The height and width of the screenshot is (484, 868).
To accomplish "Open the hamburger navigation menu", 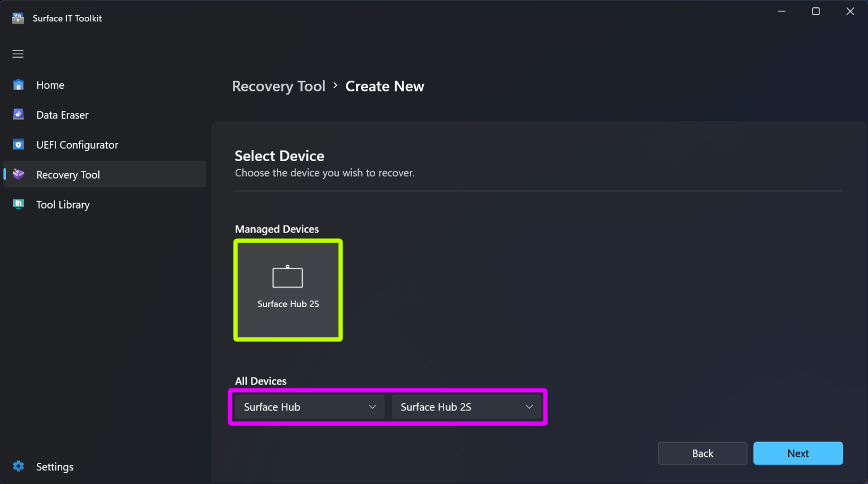I will 18,53.
